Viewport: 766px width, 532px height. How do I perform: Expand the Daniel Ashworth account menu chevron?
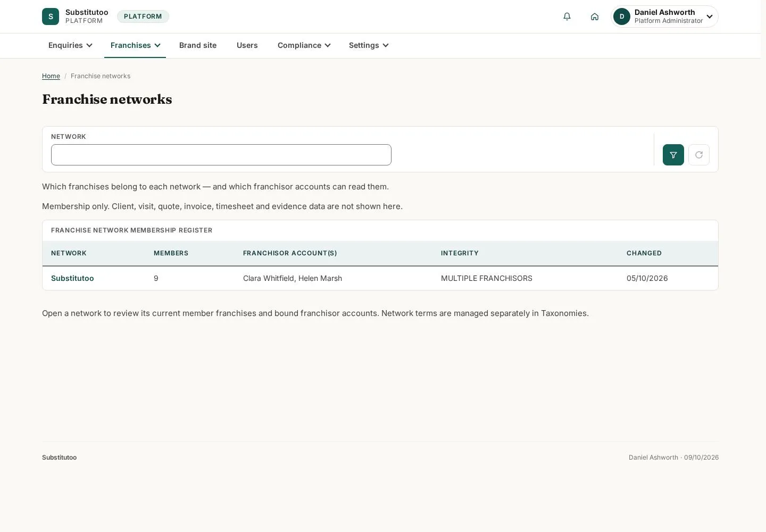(x=710, y=16)
